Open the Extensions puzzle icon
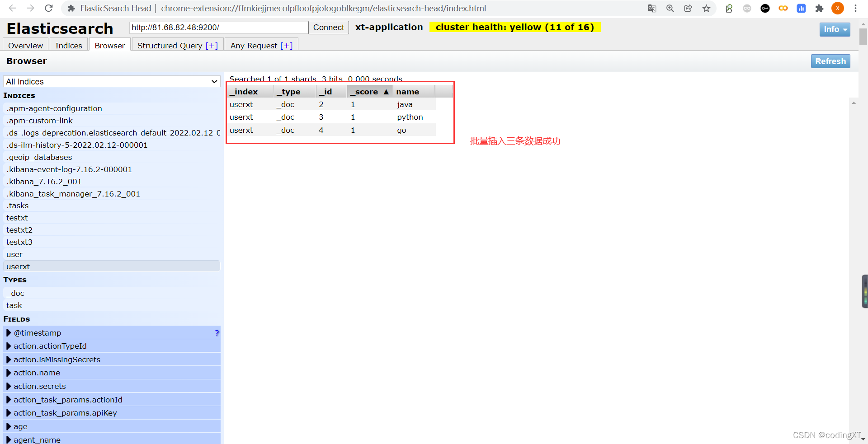This screenshot has height=444, width=868. coord(819,8)
